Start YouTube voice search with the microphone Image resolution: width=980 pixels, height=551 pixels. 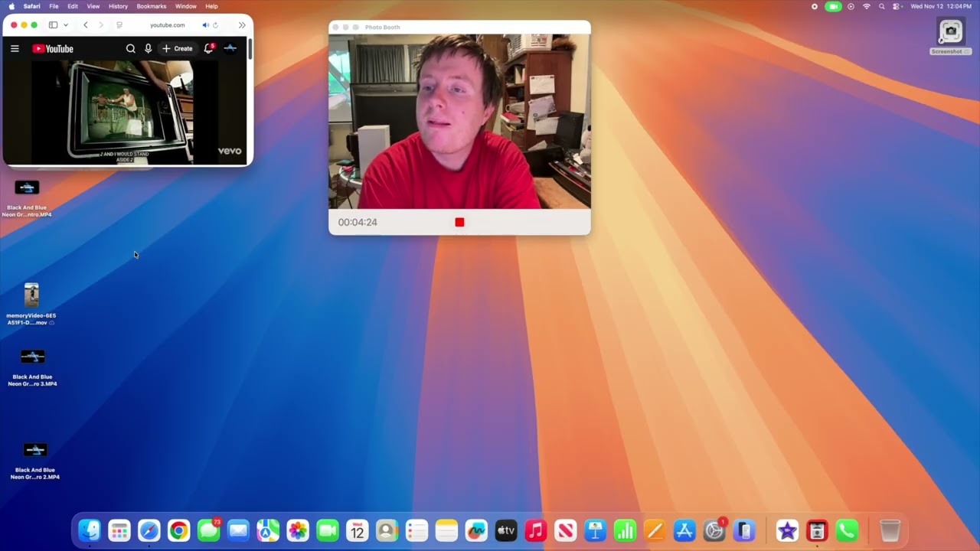pyautogui.click(x=148, y=48)
